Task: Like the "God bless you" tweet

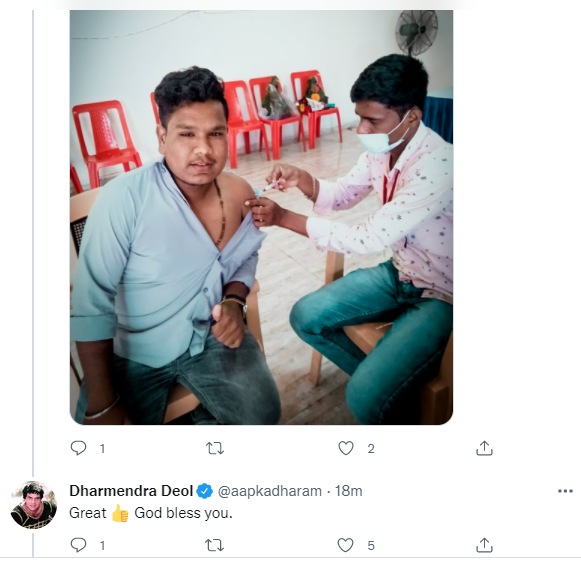Action: tap(345, 545)
